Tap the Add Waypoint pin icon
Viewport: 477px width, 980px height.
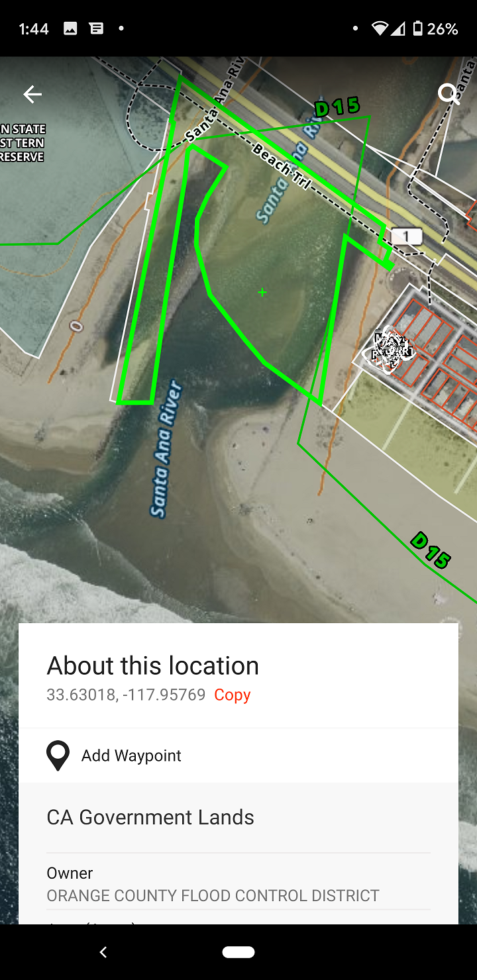click(x=58, y=756)
